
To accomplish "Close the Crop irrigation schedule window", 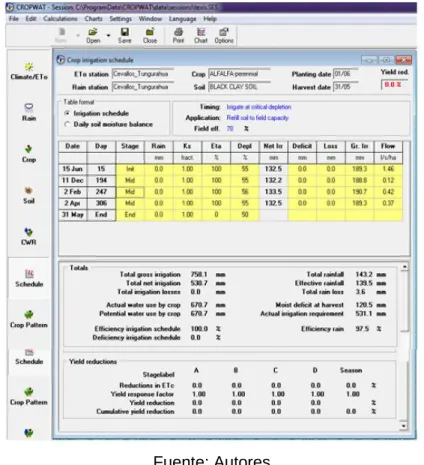I will tap(403, 60).
